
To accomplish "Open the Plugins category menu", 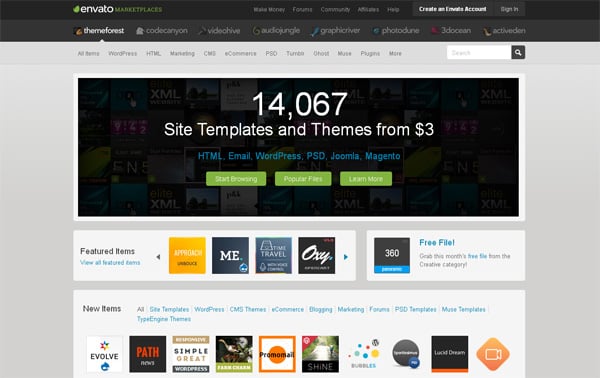I will pyautogui.click(x=370, y=54).
